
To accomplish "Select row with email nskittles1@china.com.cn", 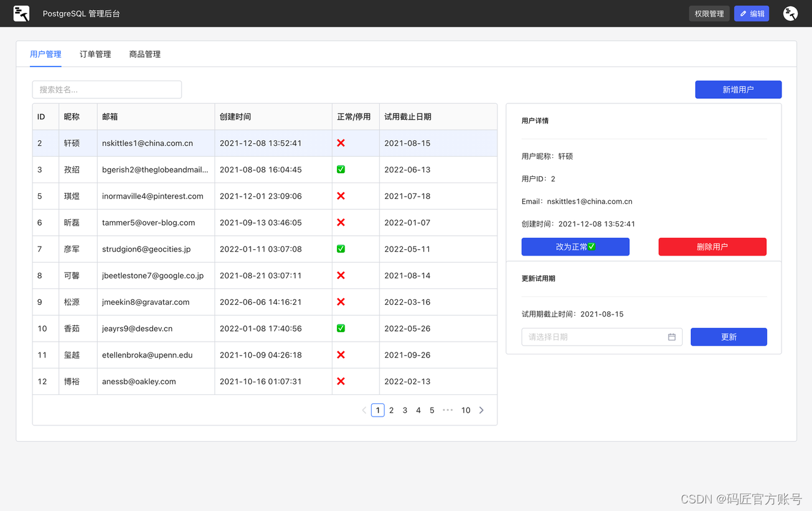I will [265, 143].
